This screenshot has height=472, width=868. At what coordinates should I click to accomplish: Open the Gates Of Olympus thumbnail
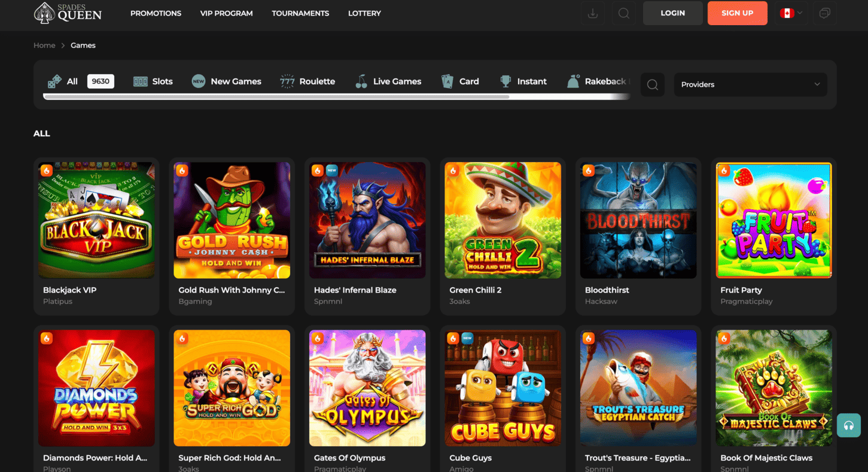tap(367, 388)
